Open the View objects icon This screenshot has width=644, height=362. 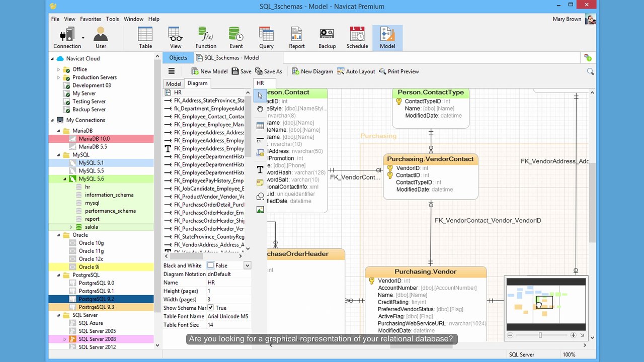point(176,38)
